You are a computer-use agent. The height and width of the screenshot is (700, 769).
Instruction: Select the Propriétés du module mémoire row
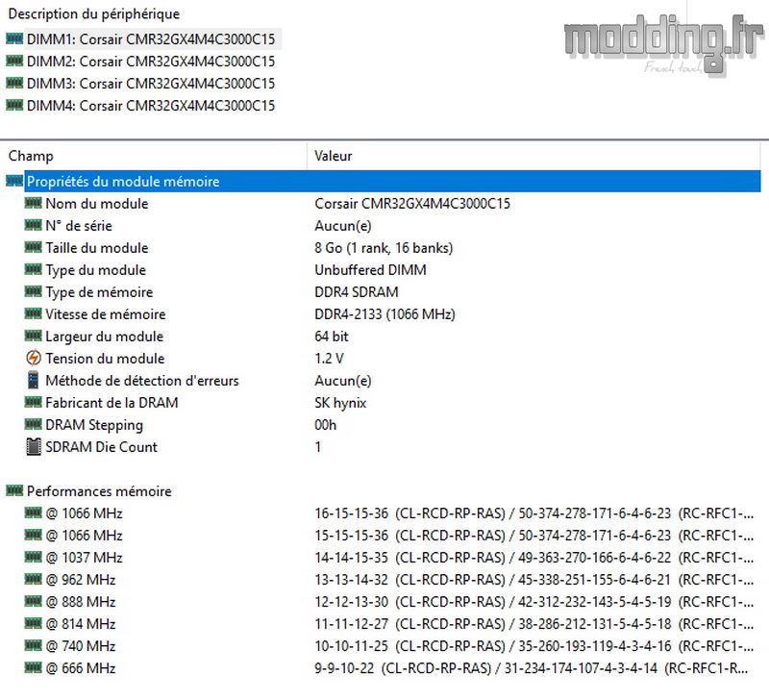click(393, 182)
